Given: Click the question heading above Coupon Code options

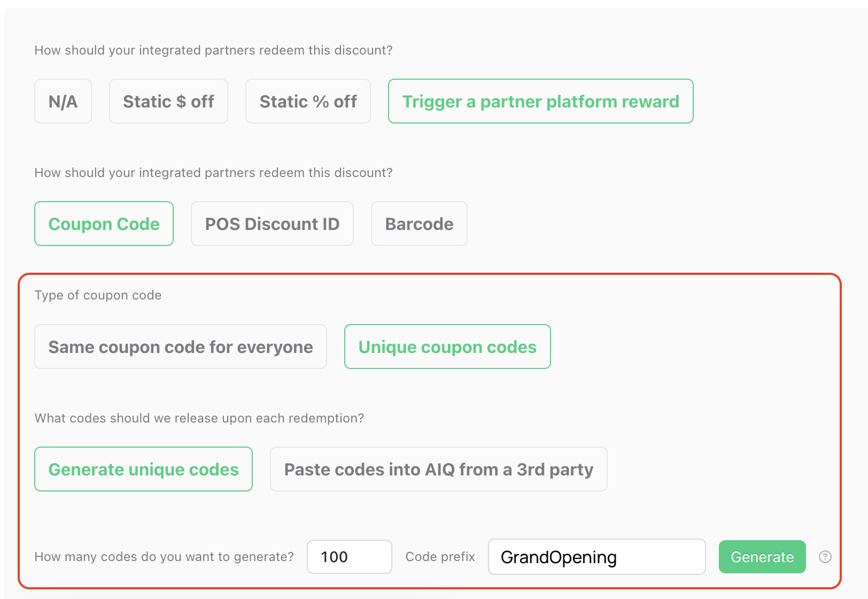Looking at the screenshot, I should (213, 173).
